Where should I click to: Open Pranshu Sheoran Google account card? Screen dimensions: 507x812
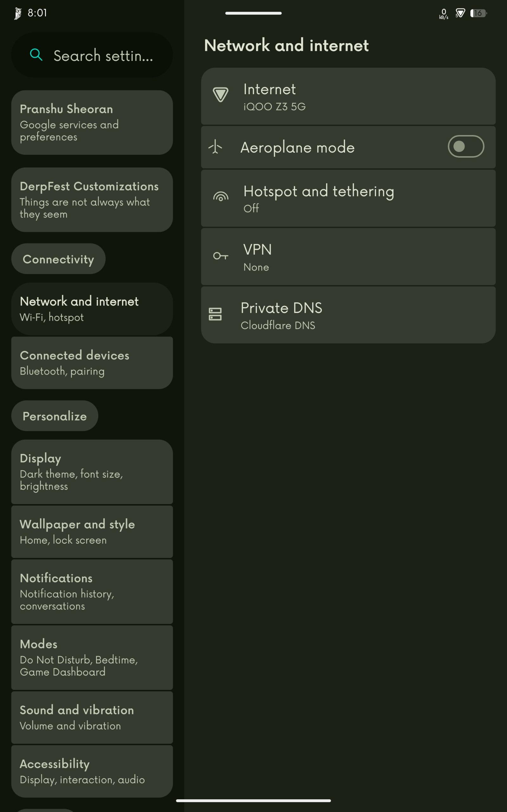tap(92, 122)
